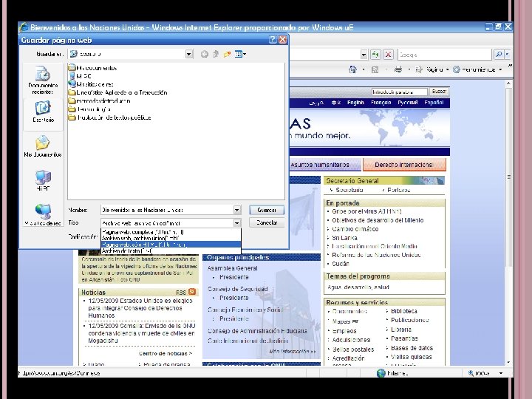Open the Herramientas toolbar menu

(477, 69)
